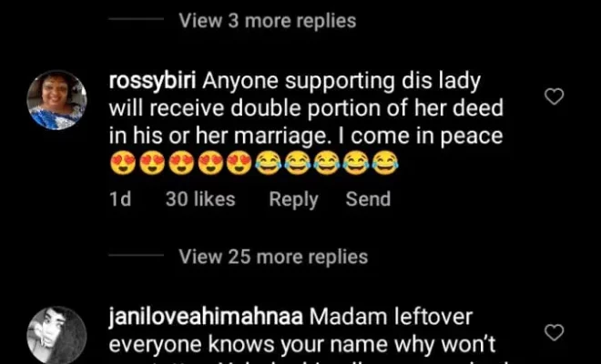Show the 30 likes list
The width and height of the screenshot is (601, 364).
coord(200,199)
